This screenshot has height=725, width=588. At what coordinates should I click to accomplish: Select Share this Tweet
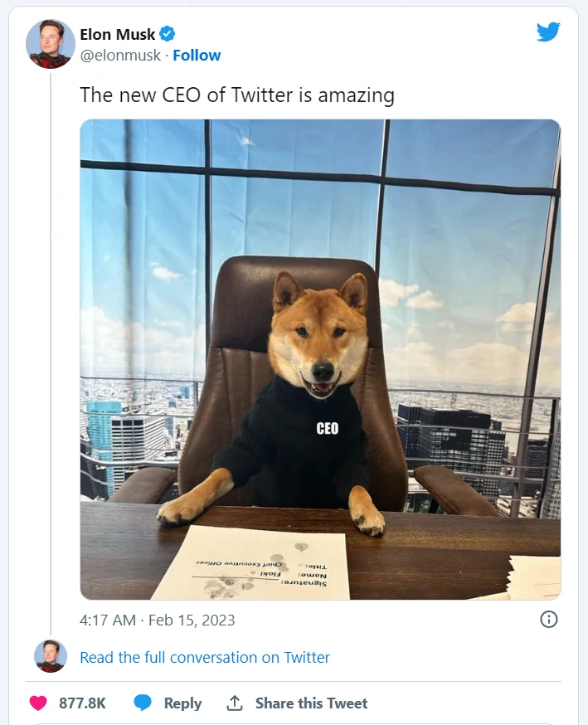pos(312,703)
